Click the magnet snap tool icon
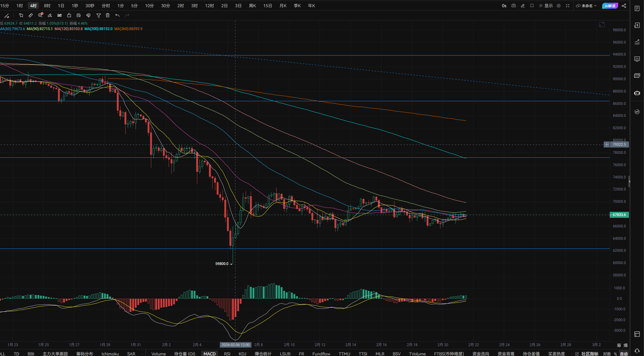 [88, 15]
